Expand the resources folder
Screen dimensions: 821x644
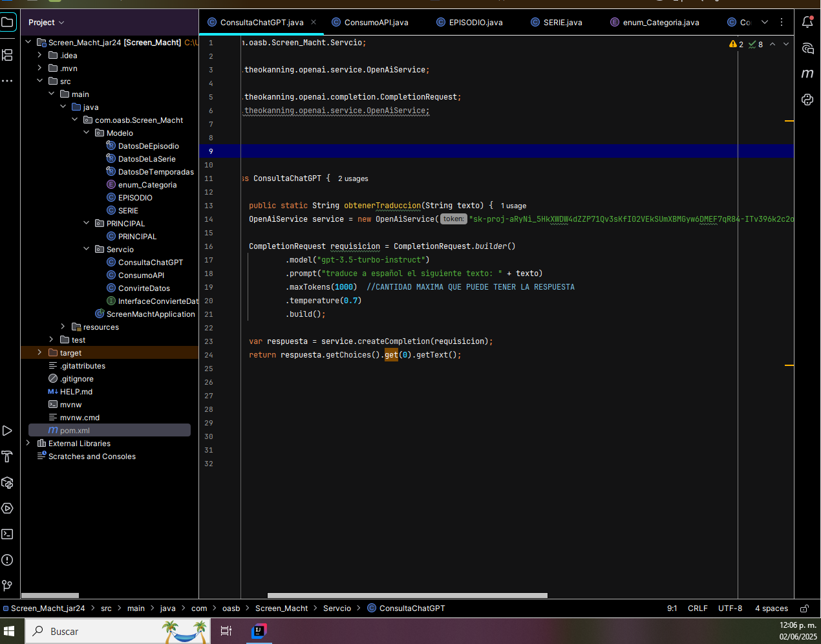63,327
